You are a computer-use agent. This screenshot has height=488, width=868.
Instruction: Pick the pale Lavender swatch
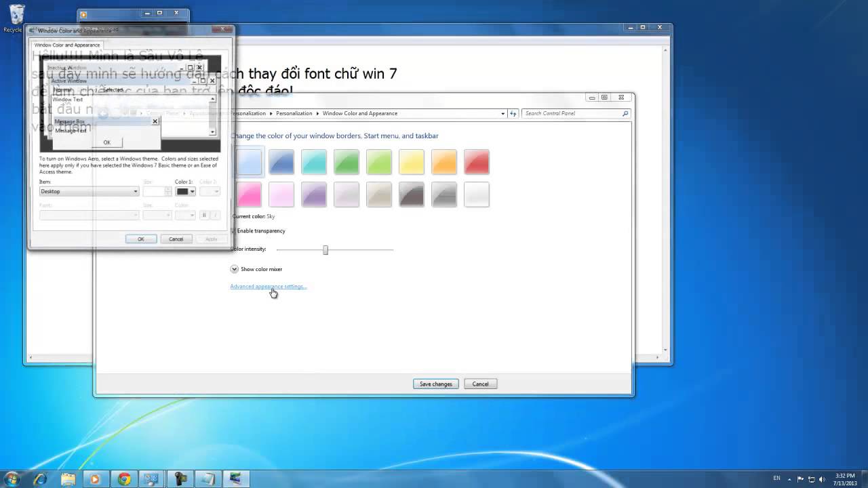click(347, 195)
